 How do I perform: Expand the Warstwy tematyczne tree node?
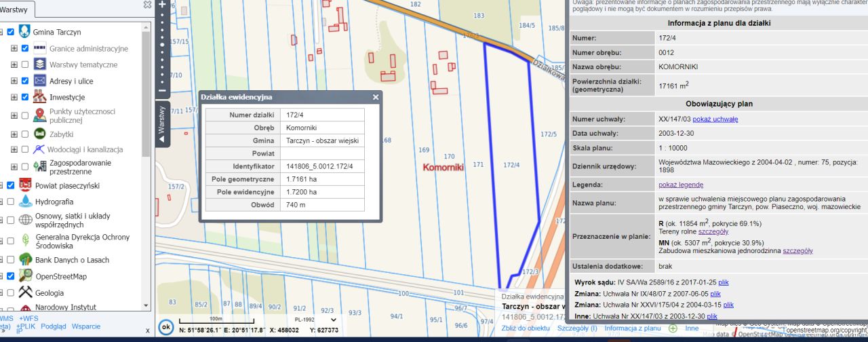click(x=14, y=64)
